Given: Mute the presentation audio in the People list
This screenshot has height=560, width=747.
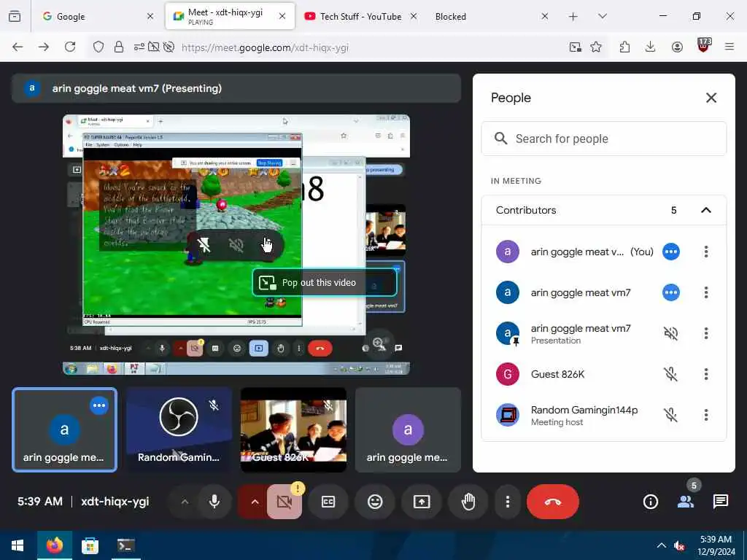Looking at the screenshot, I should pyautogui.click(x=671, y=332).
